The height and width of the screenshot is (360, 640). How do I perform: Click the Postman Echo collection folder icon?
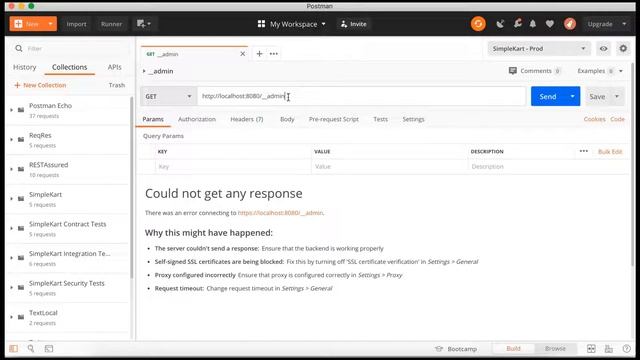coord(21,110)
